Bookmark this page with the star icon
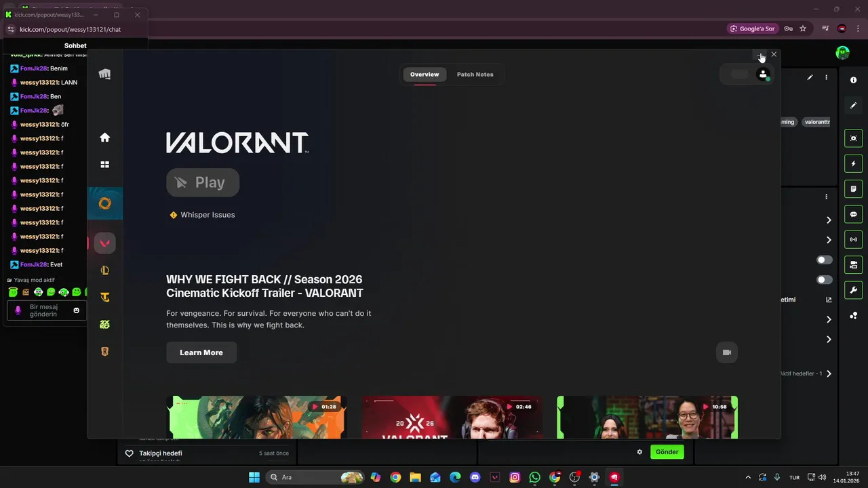Screen dimensions: 868x488 pos(803,28)
